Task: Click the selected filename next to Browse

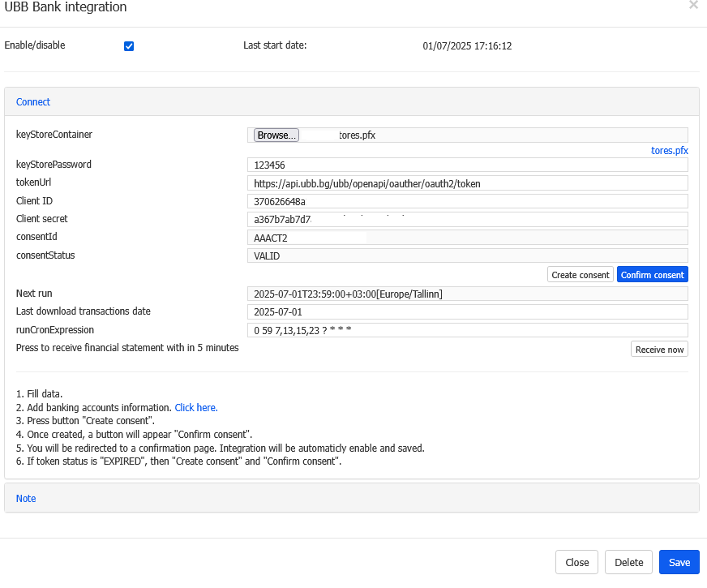Action: [357, 135]
